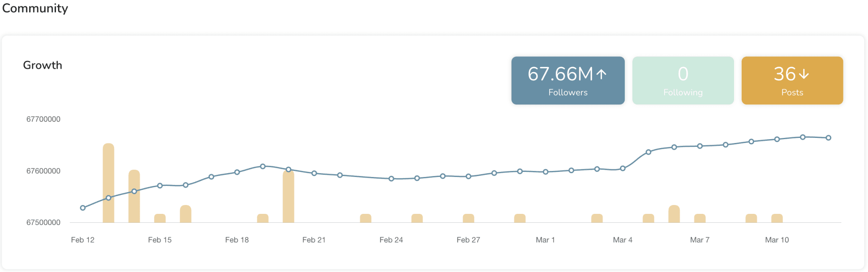Click the Community section heading

coord(35,8)
